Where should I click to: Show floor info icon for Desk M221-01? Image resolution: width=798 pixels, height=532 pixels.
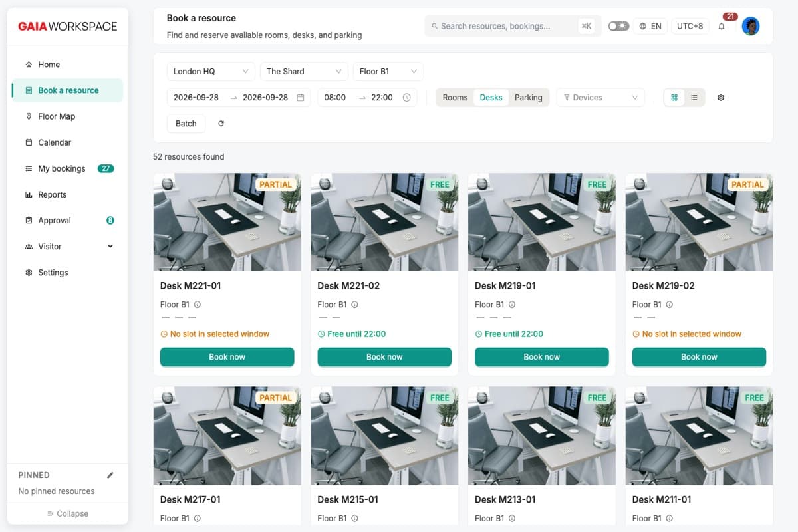(x=198, y=305)
